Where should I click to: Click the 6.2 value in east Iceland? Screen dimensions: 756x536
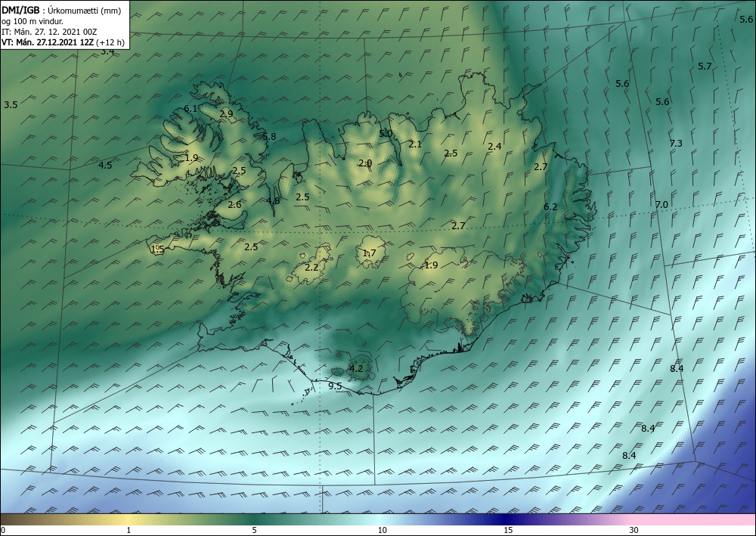click(550, 207)
